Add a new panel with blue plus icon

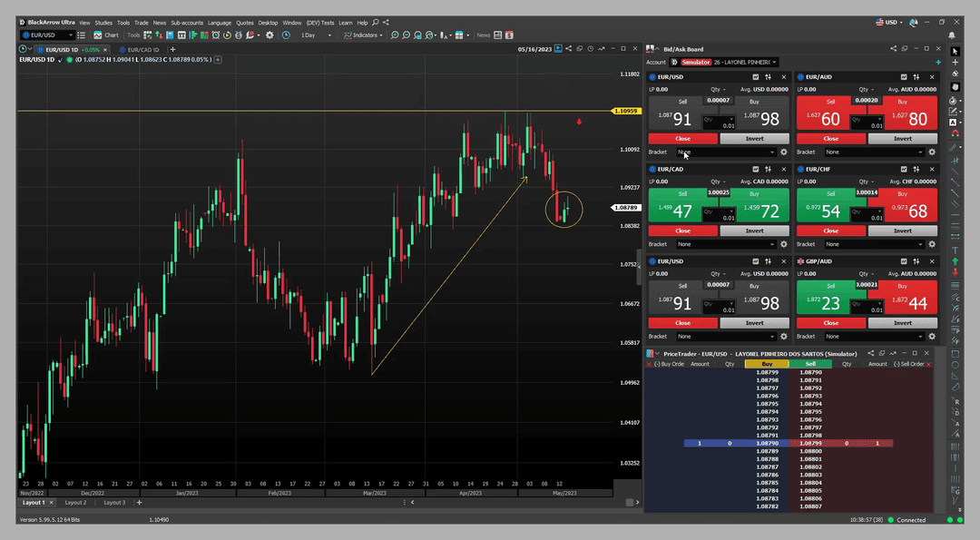pos(938,63)
